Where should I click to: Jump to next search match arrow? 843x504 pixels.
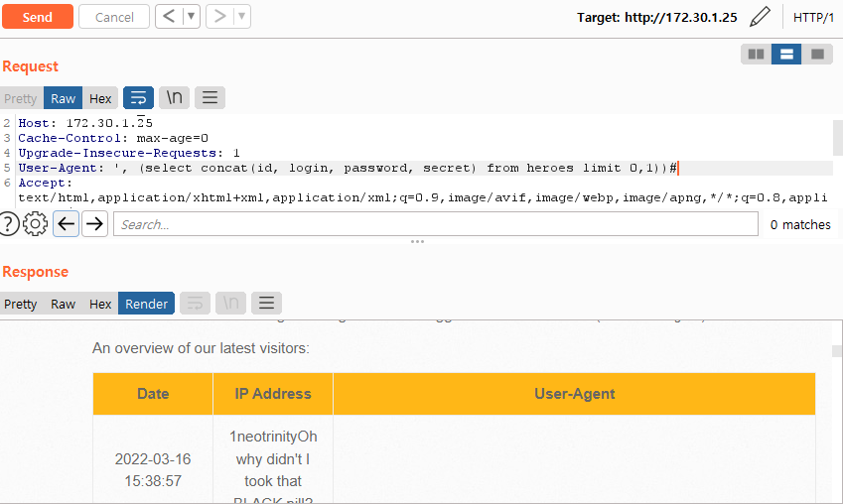94,223
